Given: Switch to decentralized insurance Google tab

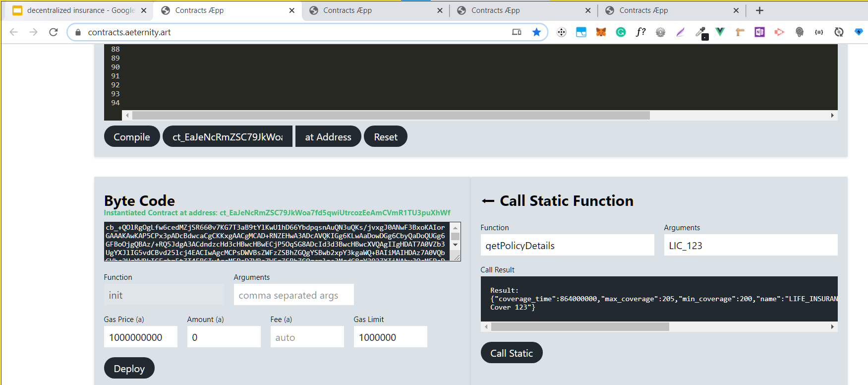Looking at the screenshot, I should point(79,10).
